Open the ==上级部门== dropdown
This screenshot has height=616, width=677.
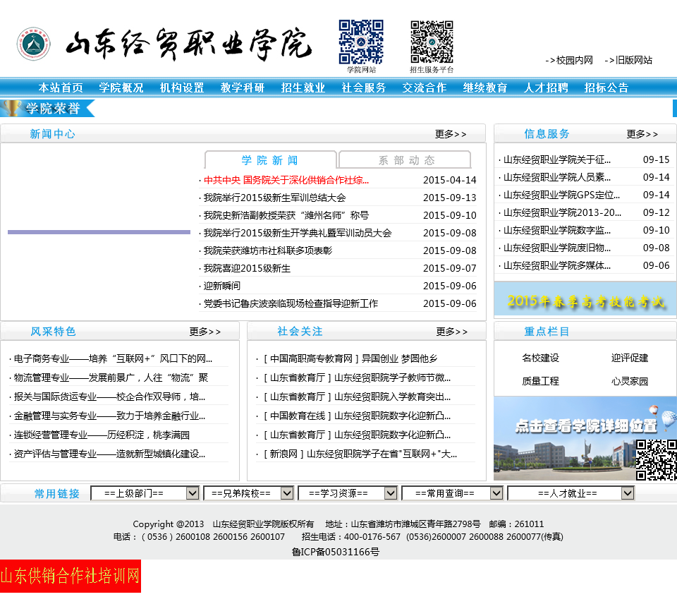tap(145, 493)
